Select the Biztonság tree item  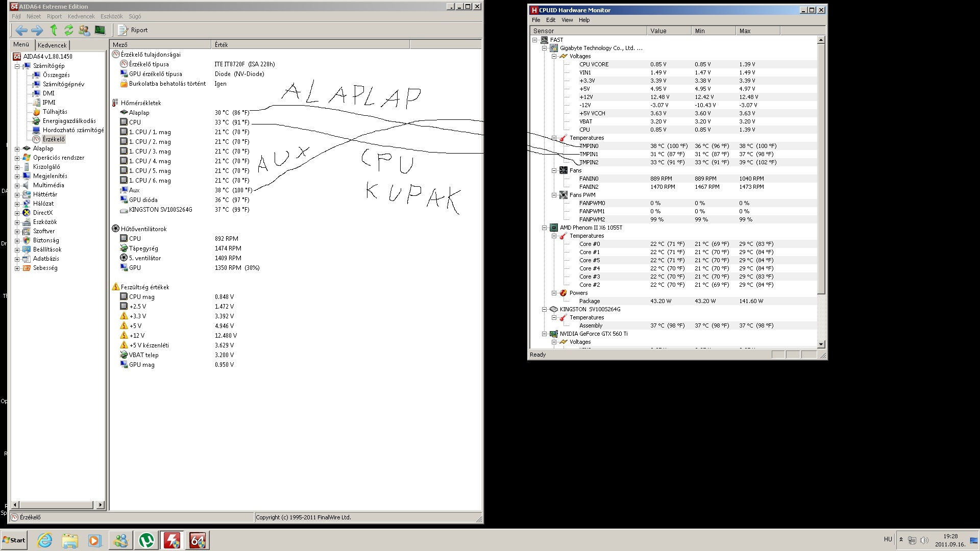[46, 240]
